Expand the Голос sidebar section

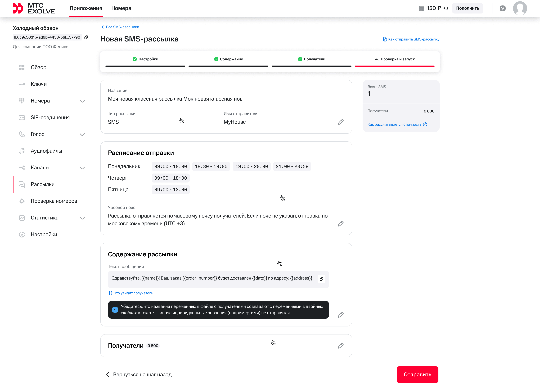[82, 134]
